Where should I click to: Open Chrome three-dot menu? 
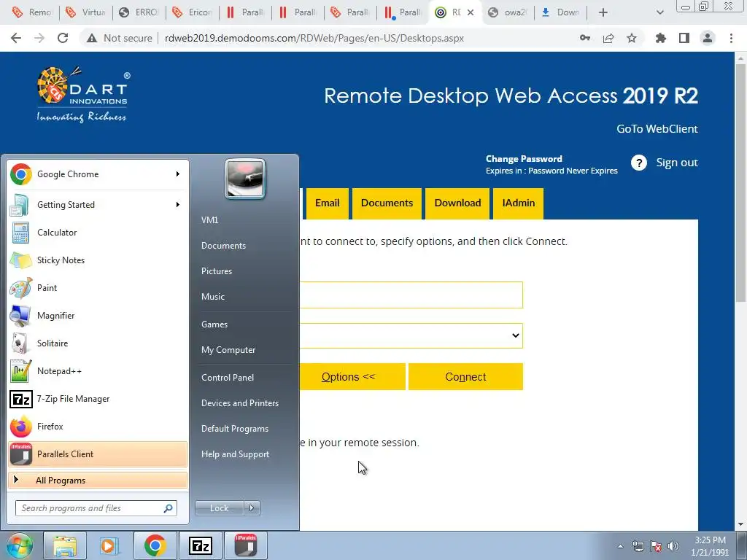[731, 38]
